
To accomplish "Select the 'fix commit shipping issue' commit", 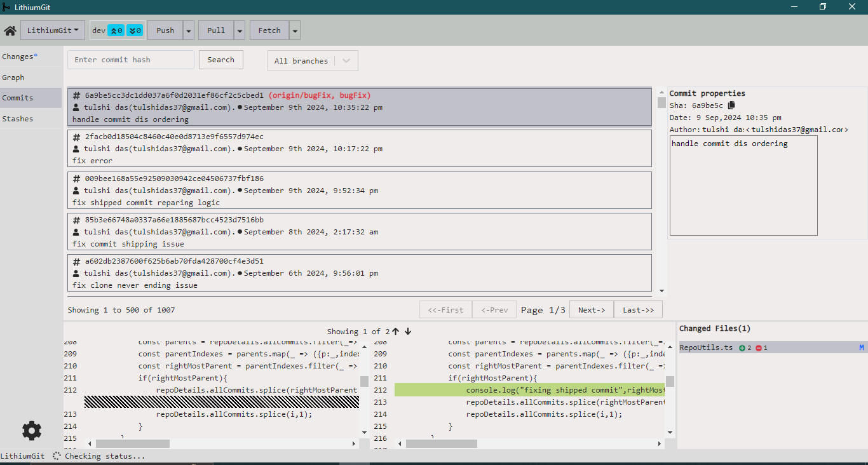I will click(x=359, y=232).
